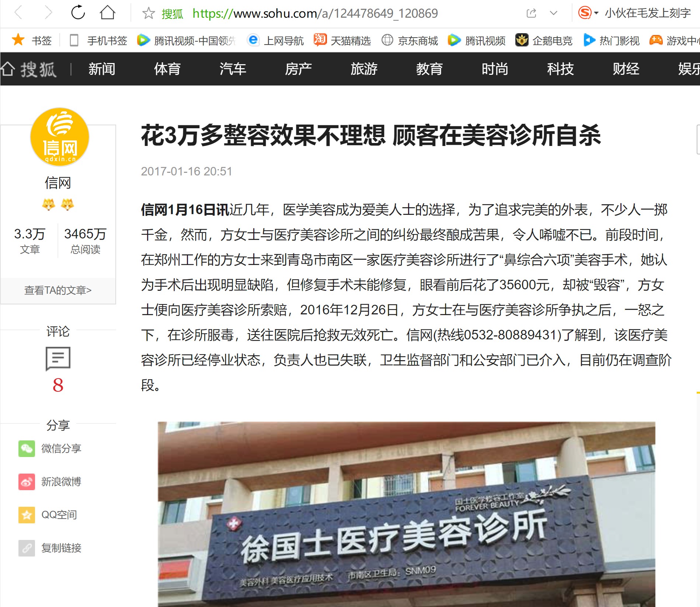Open the 腾讯视频-中国领先 bookmark
This screenshot has height=607, width=700.
(x=186, y=40)
